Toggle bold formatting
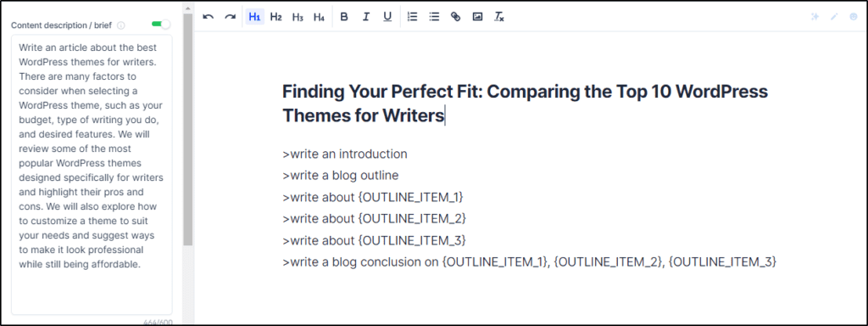868x326 pixels. (344, 17)
